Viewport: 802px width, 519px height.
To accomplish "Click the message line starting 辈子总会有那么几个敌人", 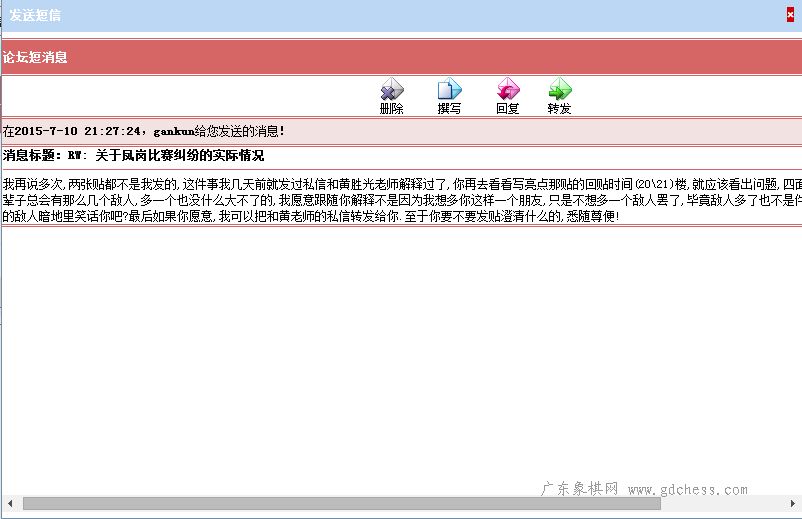I will click(402, 200).
